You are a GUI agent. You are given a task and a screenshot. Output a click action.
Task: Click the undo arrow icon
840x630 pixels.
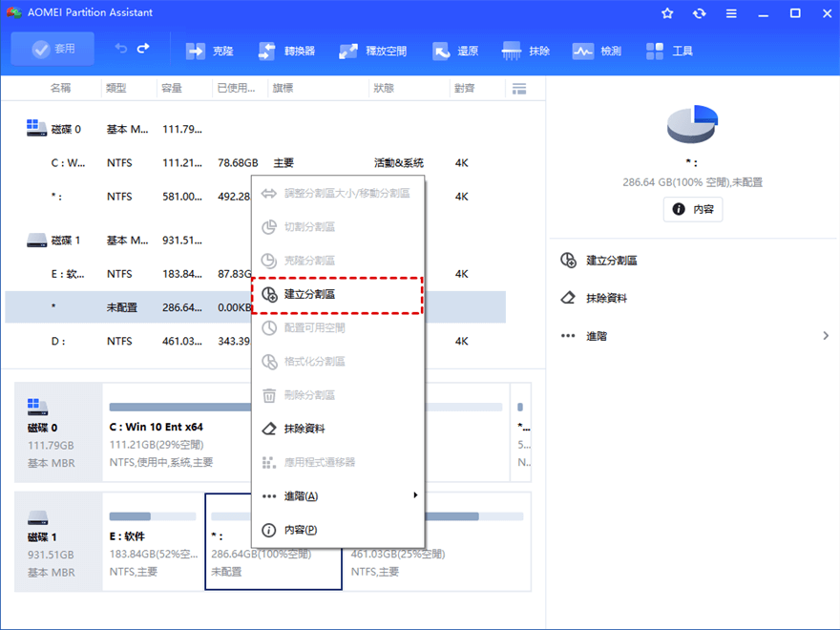tap(121, 49)
